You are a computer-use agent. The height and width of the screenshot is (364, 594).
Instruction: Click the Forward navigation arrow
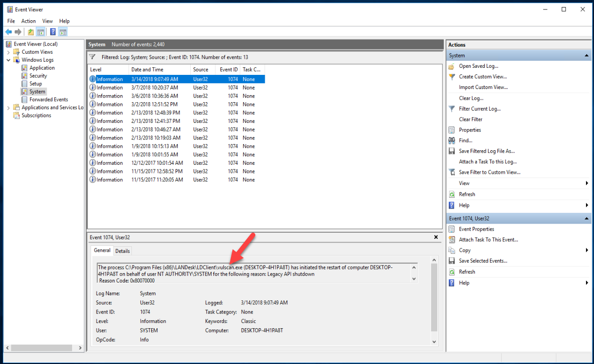[17, 32]
